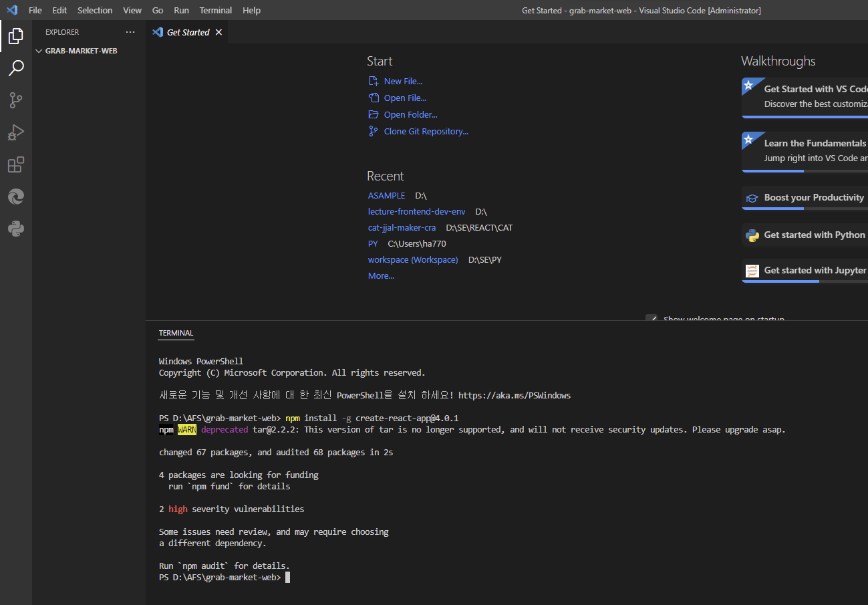Open the Run menu
868x605 pixels.
[181, 10]
